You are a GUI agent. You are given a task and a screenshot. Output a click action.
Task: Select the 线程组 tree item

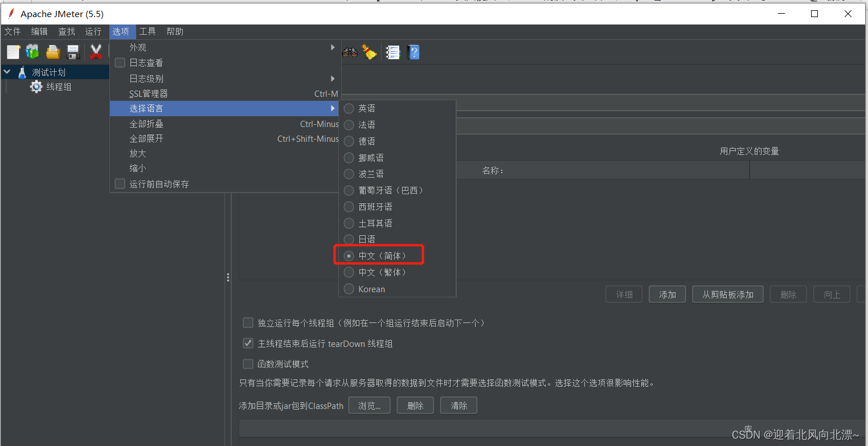tap(59, 87)
